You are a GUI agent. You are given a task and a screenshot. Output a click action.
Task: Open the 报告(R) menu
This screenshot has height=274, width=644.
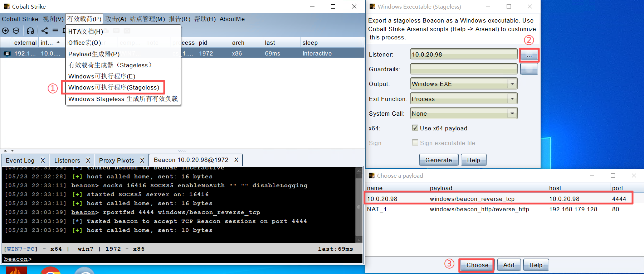pos(179,19)
